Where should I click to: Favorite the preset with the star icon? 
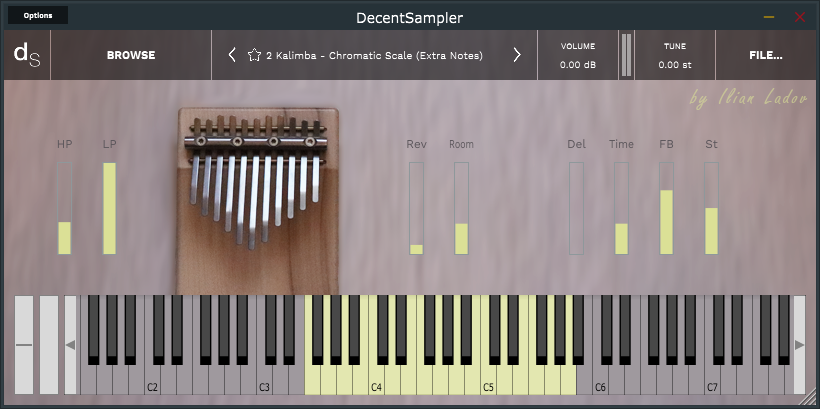coord(254,55)
